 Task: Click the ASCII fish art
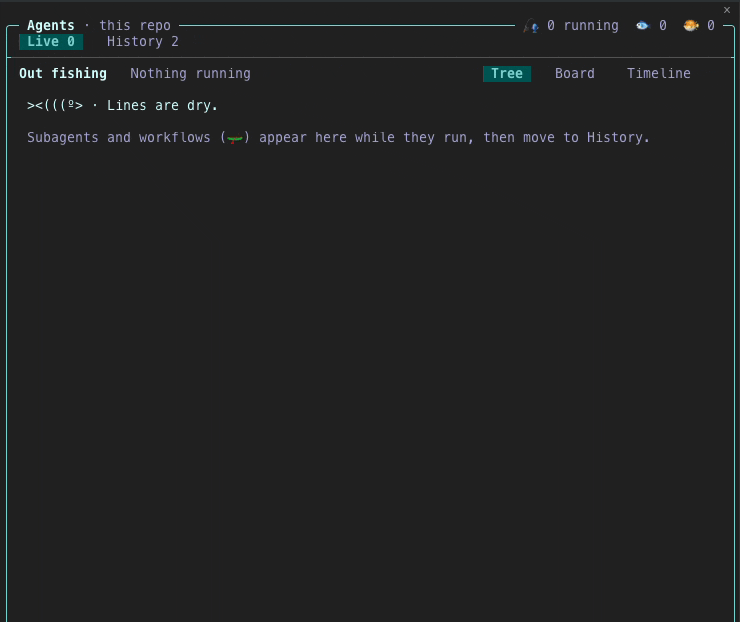pos(55,105)
